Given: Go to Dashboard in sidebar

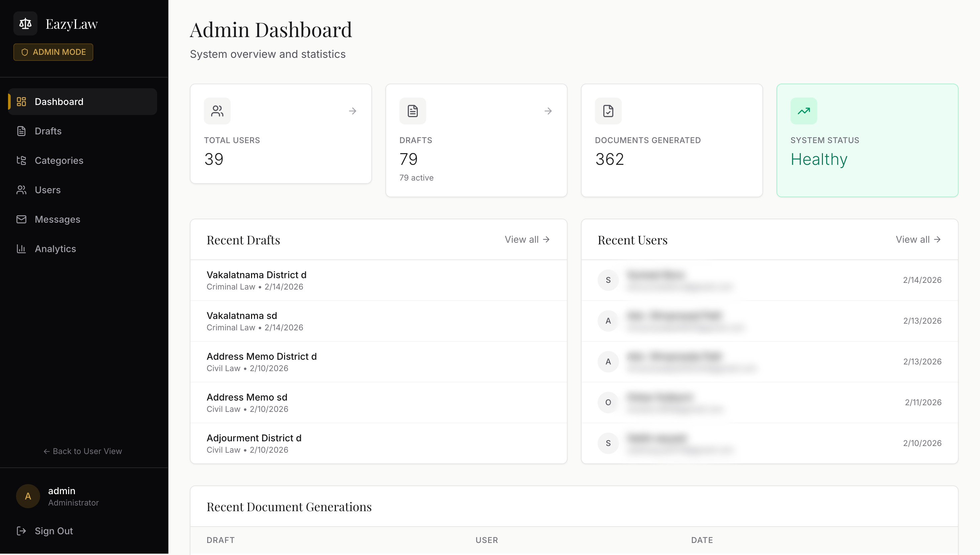Looking at the screenshot, I should (59, 101).
